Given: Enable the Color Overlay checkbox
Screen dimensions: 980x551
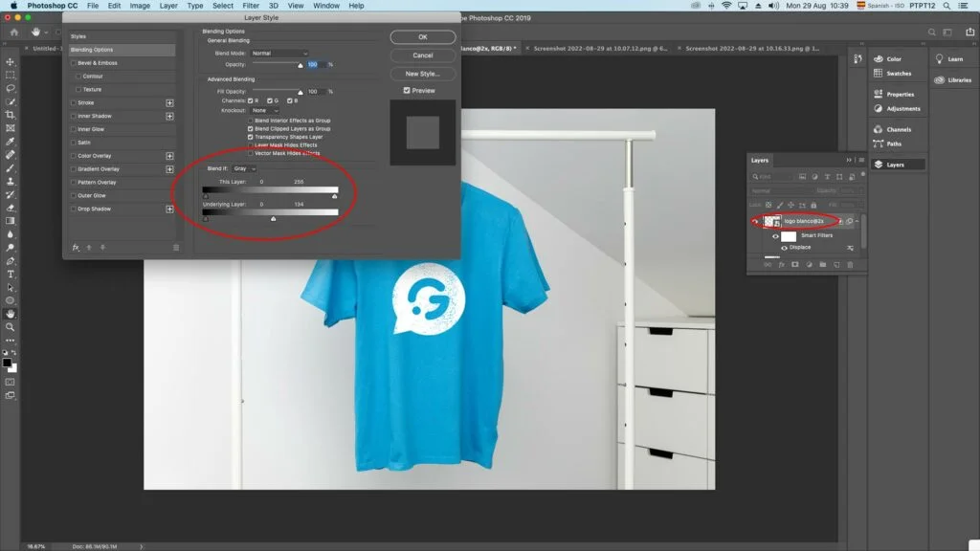Looking at the screenshot, I should [74, 156].
